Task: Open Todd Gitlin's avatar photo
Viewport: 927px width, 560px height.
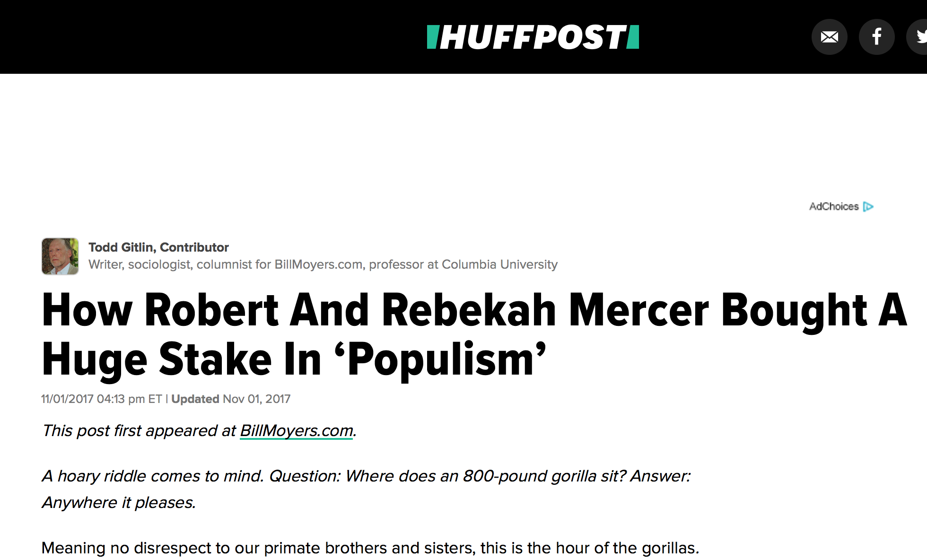Action: click(60, 256)
